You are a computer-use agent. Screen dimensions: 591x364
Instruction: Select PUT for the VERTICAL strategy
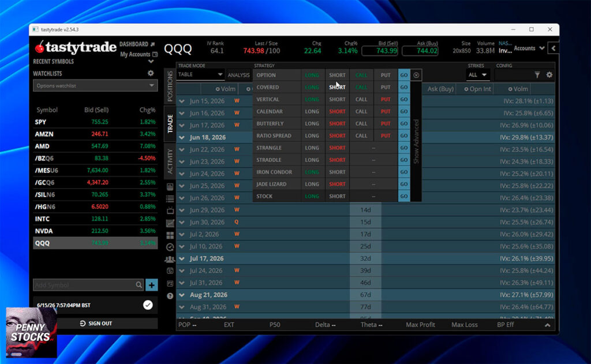click(385, 99)
